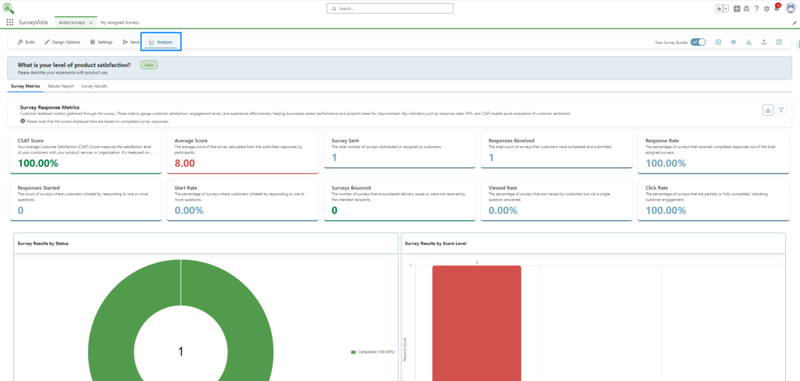This screenshot has width=800, height=381.
Task: Click the Viewed Rate card title
Action: point(503,188)
